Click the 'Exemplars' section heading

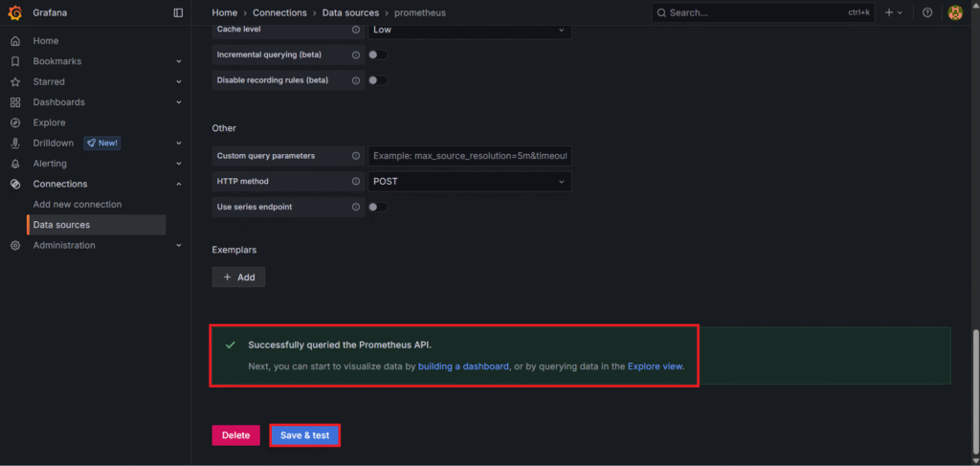click(234, 250)
